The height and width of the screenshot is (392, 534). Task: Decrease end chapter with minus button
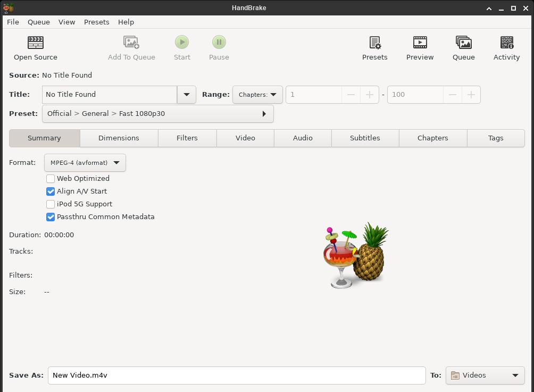tap(453, 95)
